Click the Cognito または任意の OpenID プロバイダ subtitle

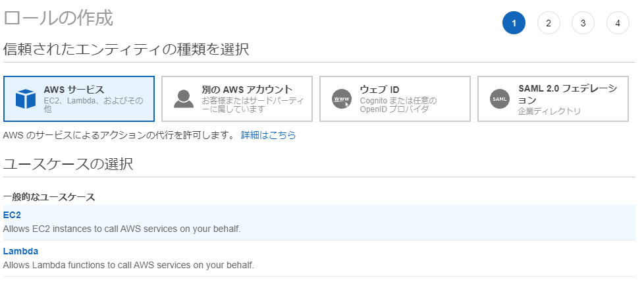(x=398, y=105)
